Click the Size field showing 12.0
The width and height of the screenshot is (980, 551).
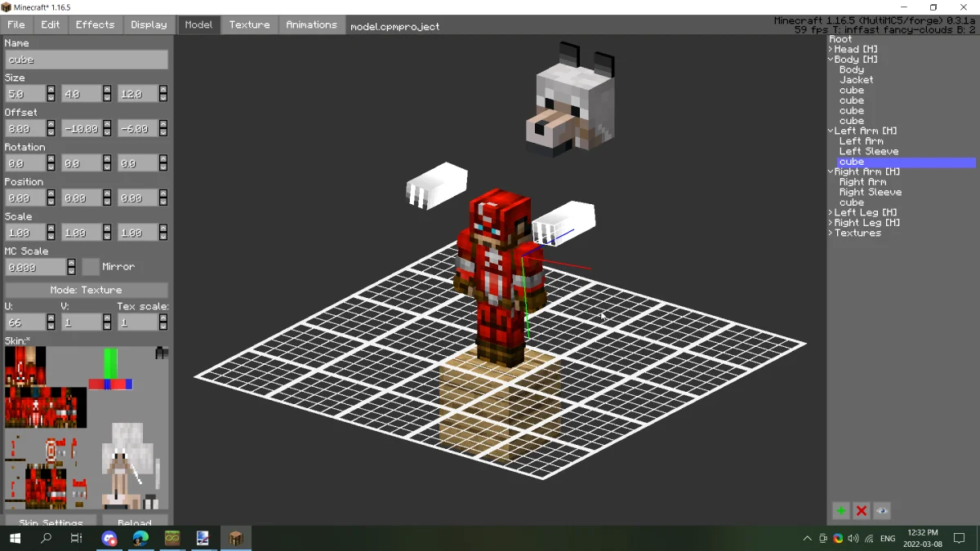pyautogui.click(x=137, y=94)
